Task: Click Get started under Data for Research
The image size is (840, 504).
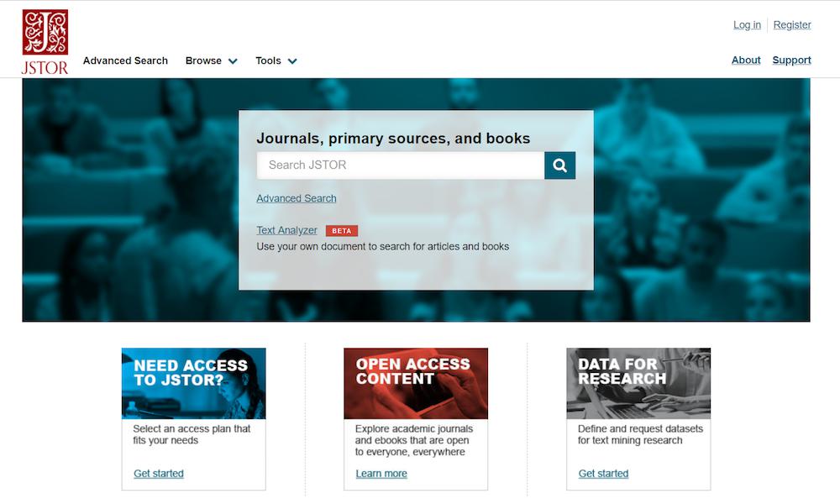Action: click(602, 473)
